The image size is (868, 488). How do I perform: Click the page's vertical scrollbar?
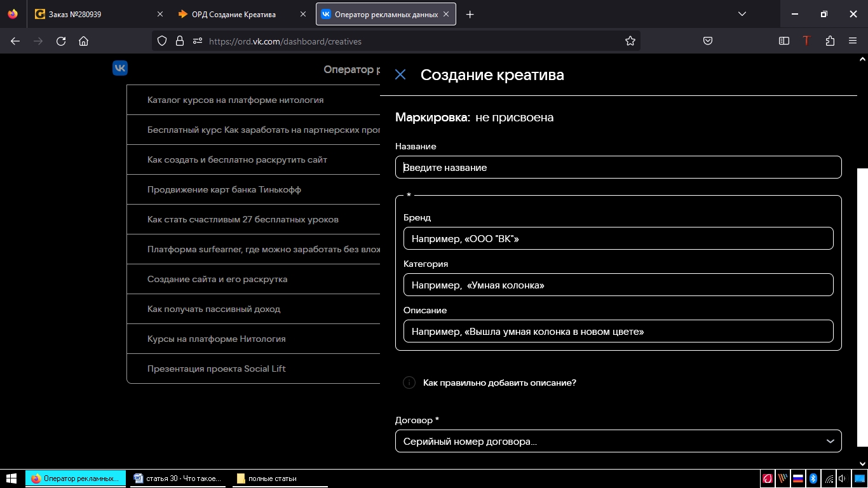pos(862,308)
